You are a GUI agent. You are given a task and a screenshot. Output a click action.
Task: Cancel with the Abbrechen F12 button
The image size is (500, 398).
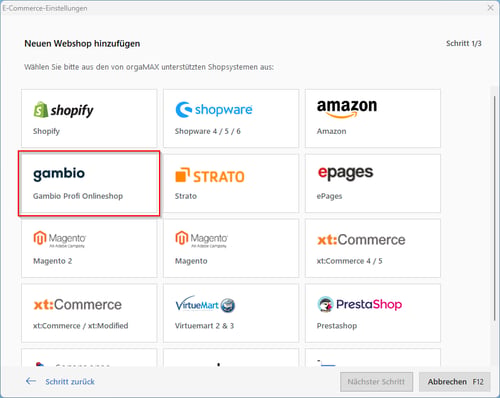click(455, 382)
